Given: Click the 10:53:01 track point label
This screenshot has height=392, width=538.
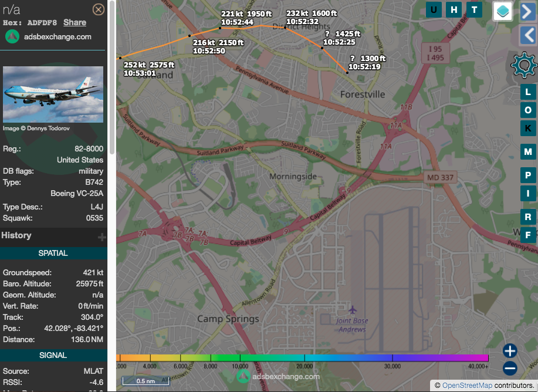Looking at the screenshot, I should click(149, 69).
